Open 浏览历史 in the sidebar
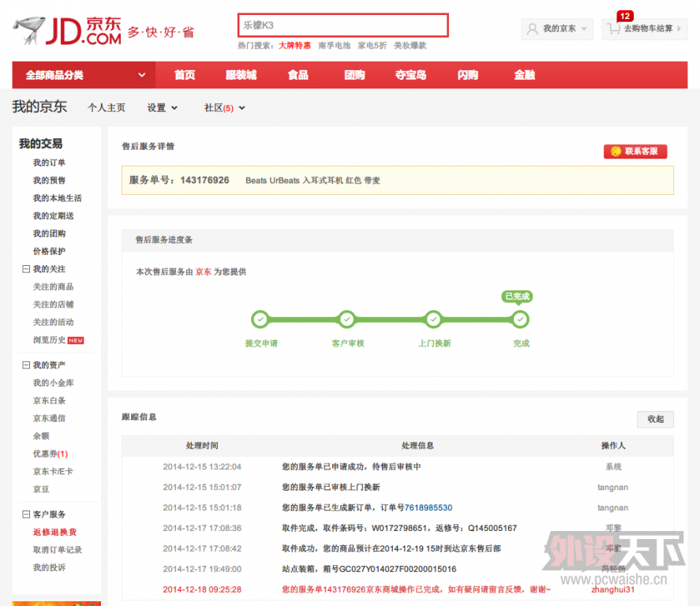 coord(49,340)
